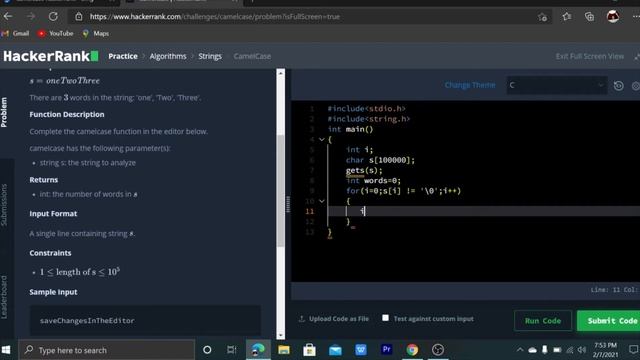Switch to the Leaderboard side tab
The height and width of the screenshot is (360, 640).
click(4, 297)
